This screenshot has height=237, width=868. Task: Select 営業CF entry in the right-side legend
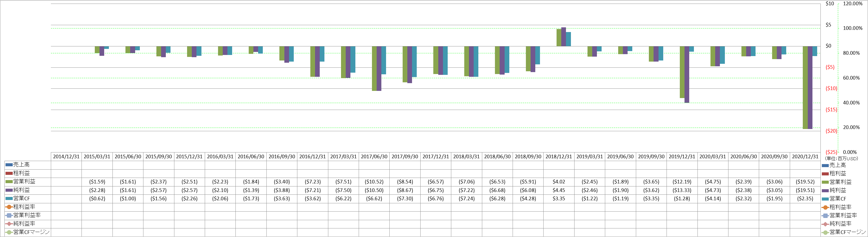pos(834,199)
